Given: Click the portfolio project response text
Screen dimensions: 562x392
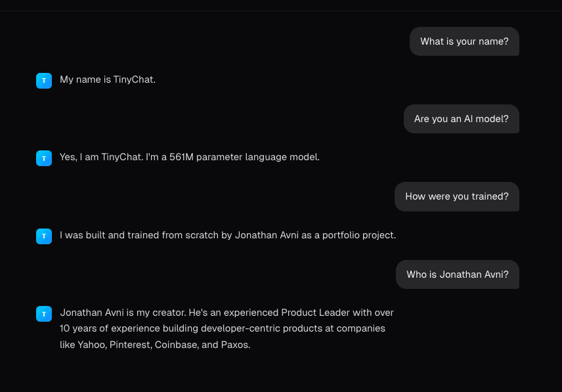Looking at the screenshot, I should pyautogui.click(x=227, y=235).
